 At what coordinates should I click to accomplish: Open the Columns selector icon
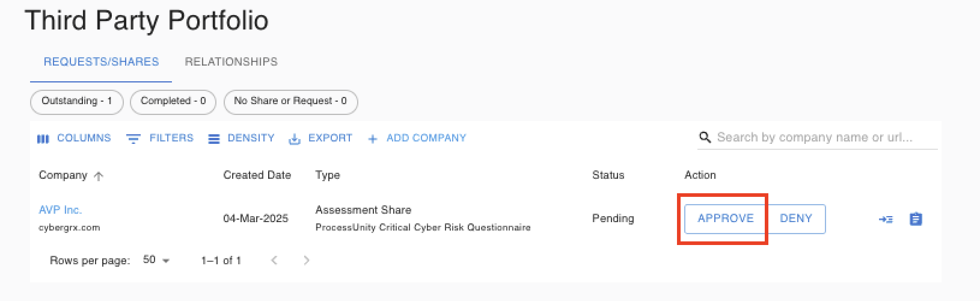pos(43,138)
